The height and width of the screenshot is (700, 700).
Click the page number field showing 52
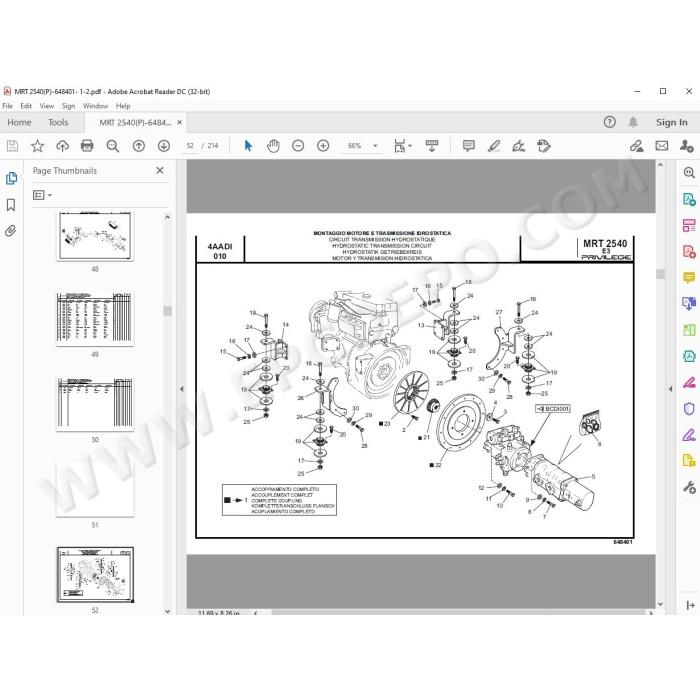tap(190, 146)
